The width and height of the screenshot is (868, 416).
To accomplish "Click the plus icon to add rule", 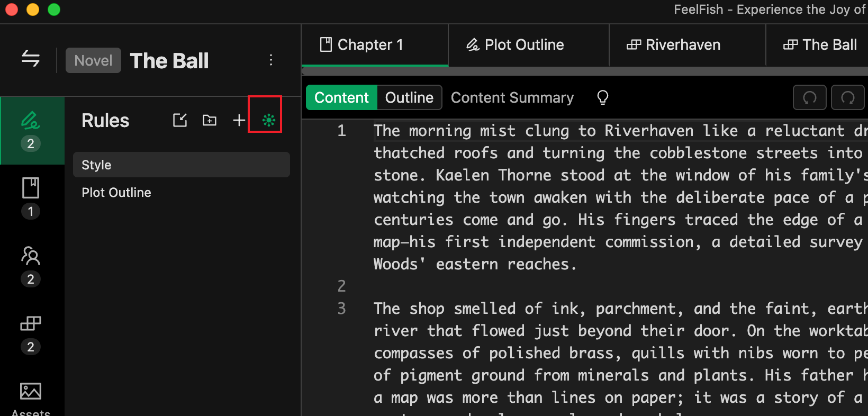I will pyautogui.click(x=239, y=121).
